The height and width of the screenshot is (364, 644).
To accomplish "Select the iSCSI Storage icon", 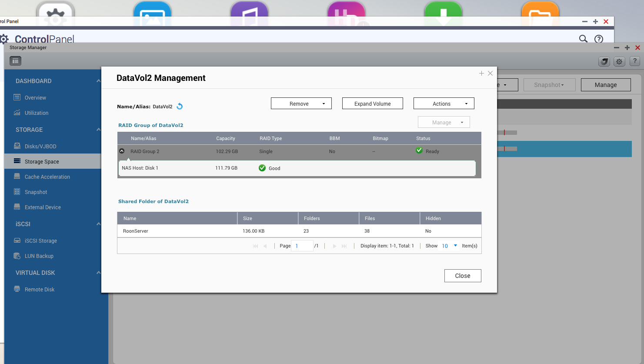I will coord(16,240).
